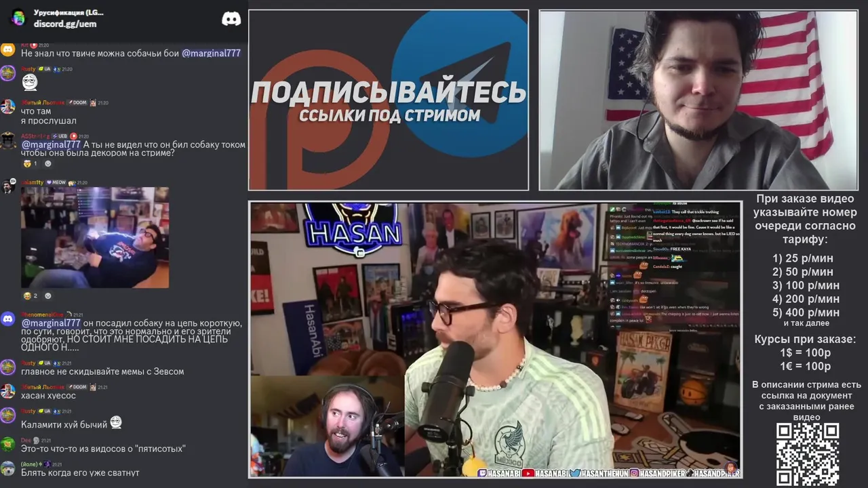Click the YouTube icon beside HASANABI
Viewport: 868px width, 488px height.
pyautogui.click(x=528, y=472)
